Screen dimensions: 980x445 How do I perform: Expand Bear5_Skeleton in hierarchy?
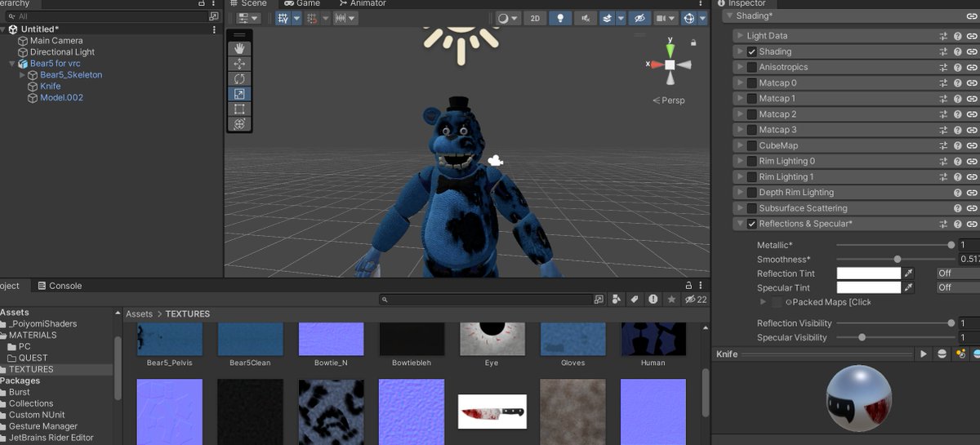click(x=23, y=75)
